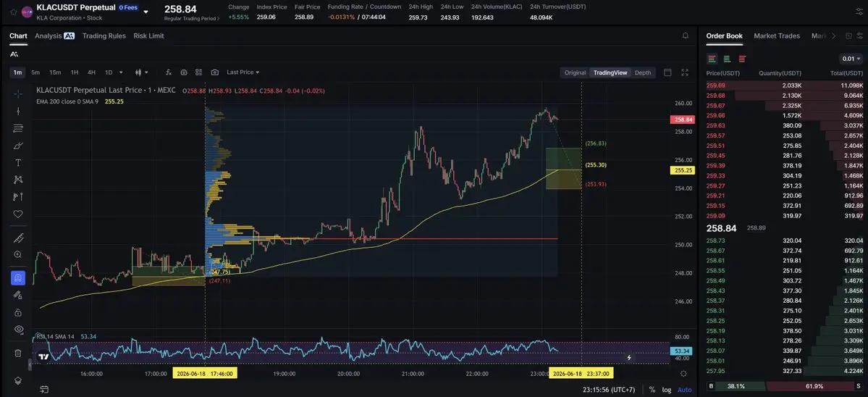
Task: Toggle log scale button
Action: (x=667, y=390)
